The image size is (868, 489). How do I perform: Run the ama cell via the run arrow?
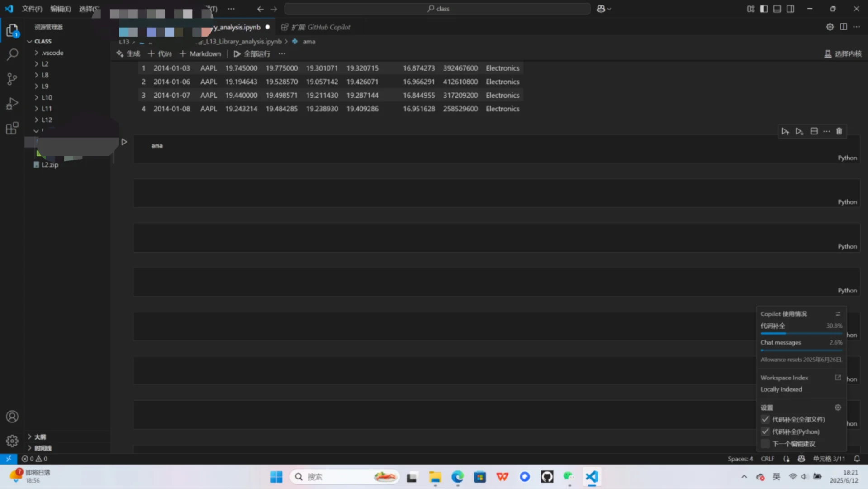(125, 141)
